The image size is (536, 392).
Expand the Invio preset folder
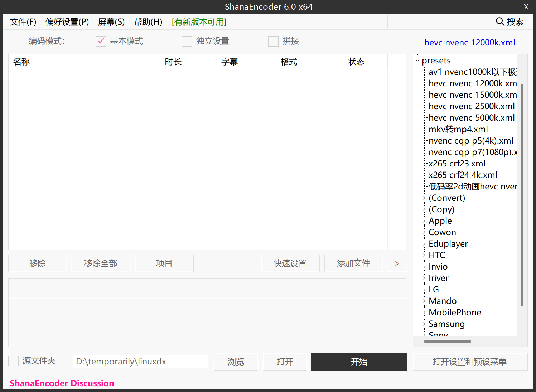click(424, 267)
